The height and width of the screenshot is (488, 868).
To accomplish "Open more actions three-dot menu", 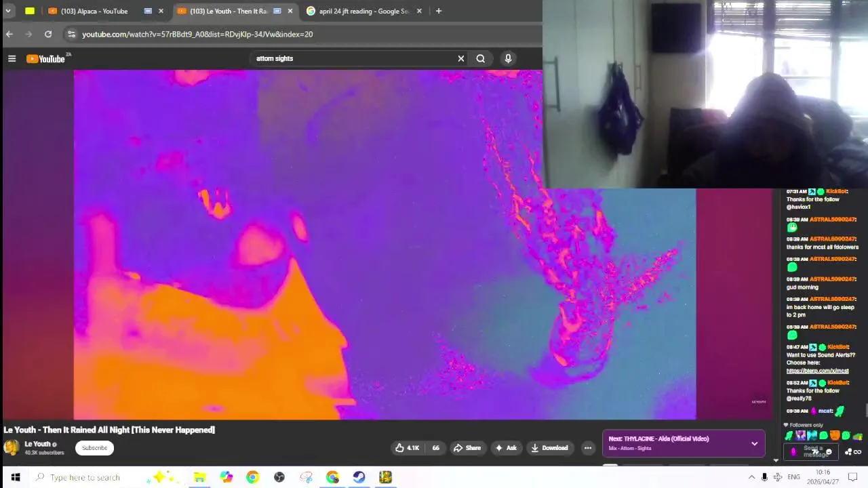I will pyautogui.click(x=588, y=448).
